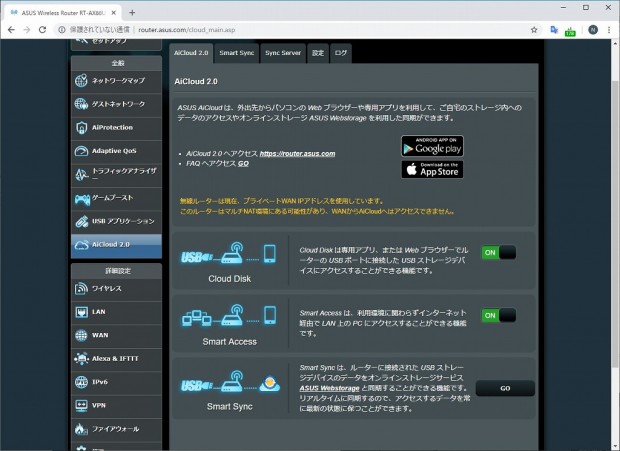Open ゲームブースト gamepad icon
620x451 pixels.
[82, 199]
